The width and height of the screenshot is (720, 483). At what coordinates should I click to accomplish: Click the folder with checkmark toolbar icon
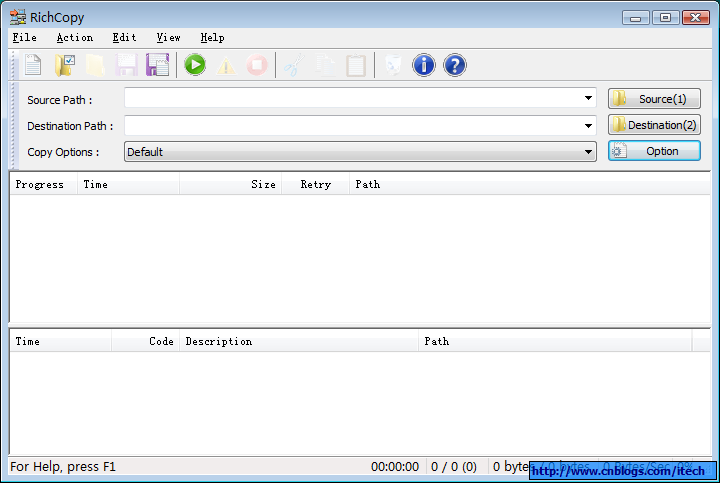(x=64, y=65)
